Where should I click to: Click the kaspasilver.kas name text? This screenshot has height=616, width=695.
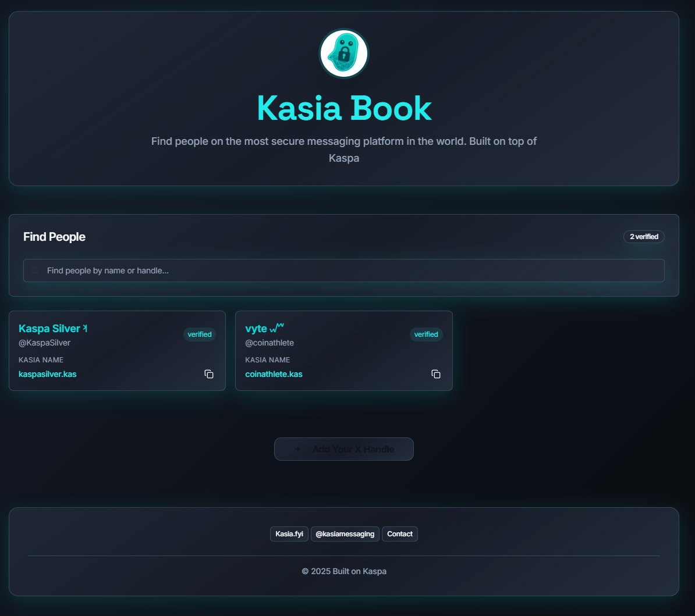point(47,374)
